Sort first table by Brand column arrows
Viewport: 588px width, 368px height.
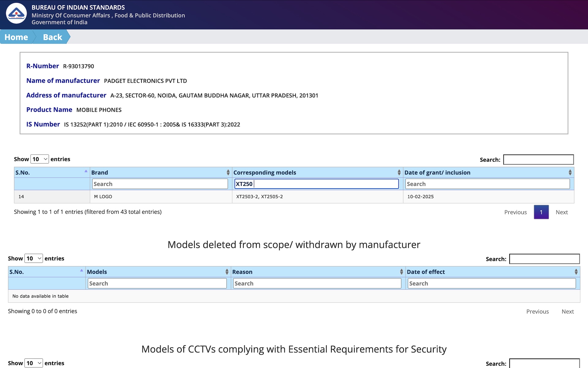click(x=228, y=173)
